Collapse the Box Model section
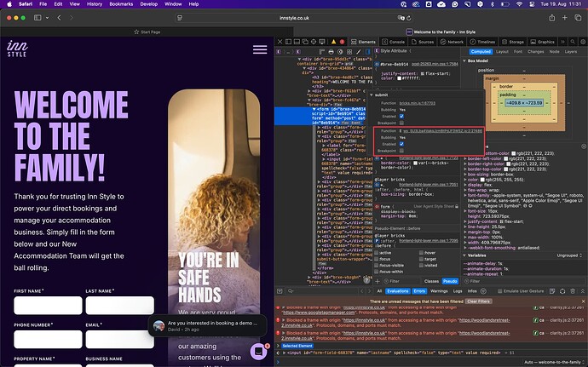The width and height of the screenshot is (588, 367). point(464,60)
